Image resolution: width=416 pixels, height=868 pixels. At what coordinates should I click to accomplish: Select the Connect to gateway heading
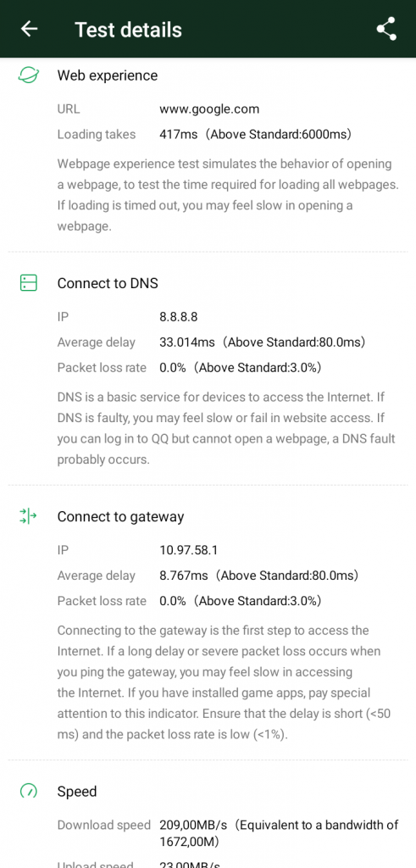[120, 516]
